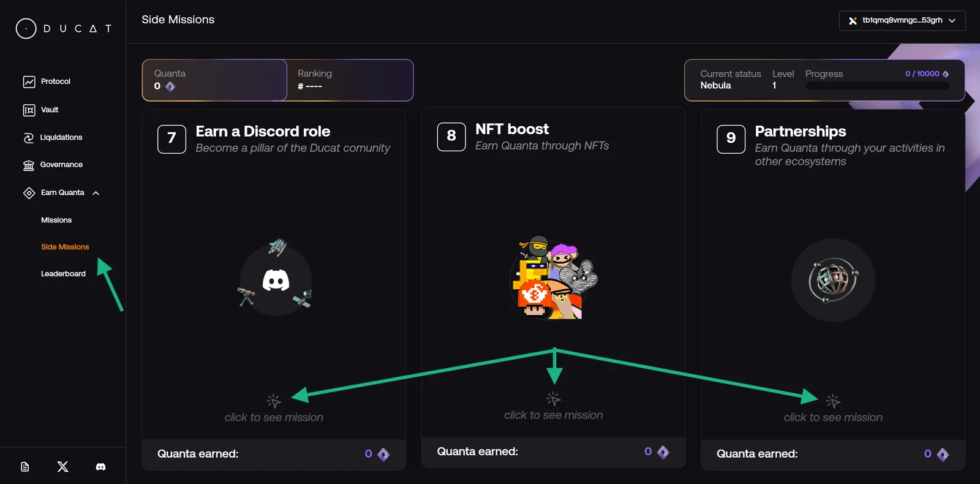Open the docs icon in the sidebar footer
Image resolution: width=980 pixels, height=484 pixels.
coord(25,467)
